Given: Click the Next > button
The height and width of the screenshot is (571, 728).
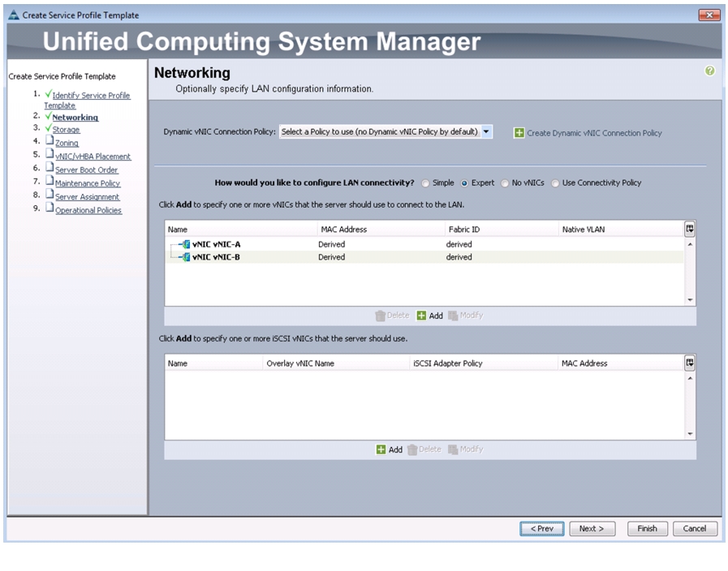Looking at the screenshot, I should [592, 529].
